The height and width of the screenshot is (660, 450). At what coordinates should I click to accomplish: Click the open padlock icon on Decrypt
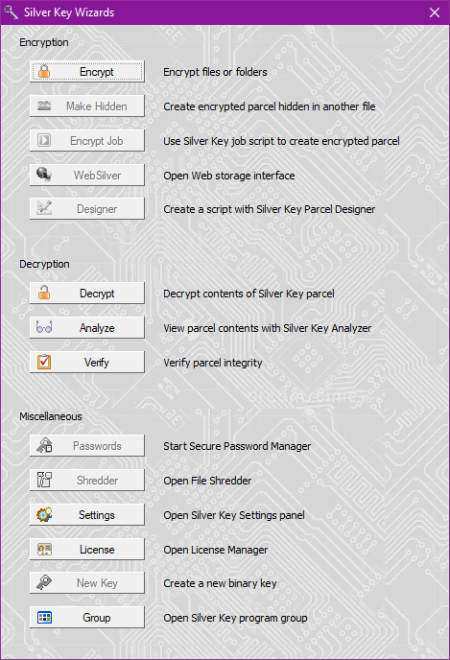44,293
